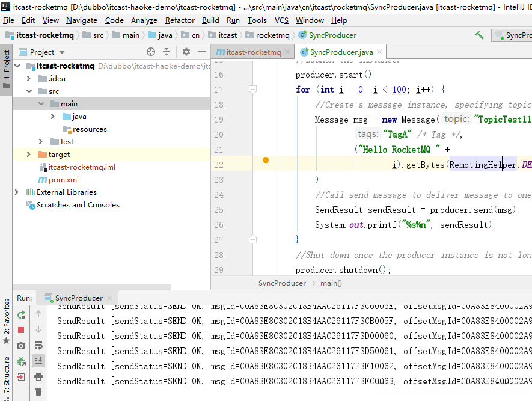Collapse the main folder in Project tree
This screenshot has height=401, width=532.
pos(41,104)
